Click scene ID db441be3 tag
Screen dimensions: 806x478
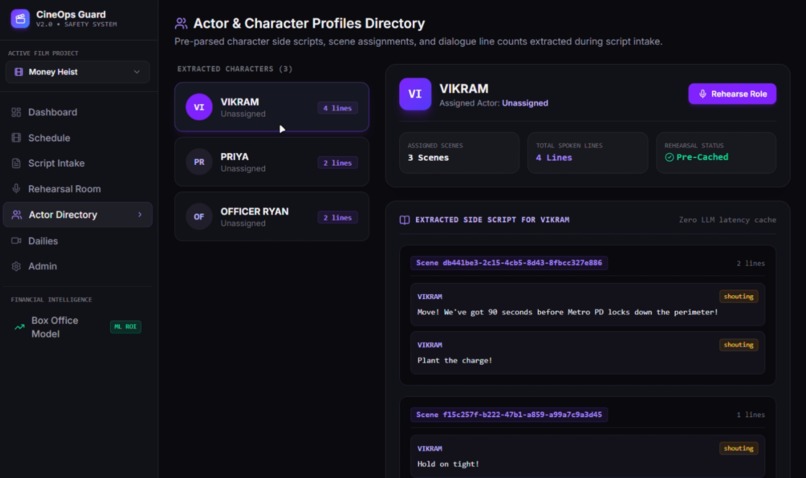[509, 263]
